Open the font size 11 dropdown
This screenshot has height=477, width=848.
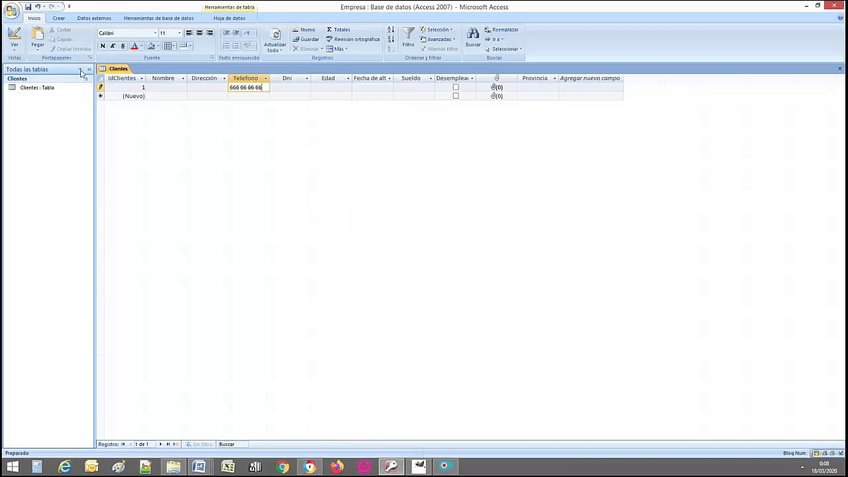click(180, 33)
